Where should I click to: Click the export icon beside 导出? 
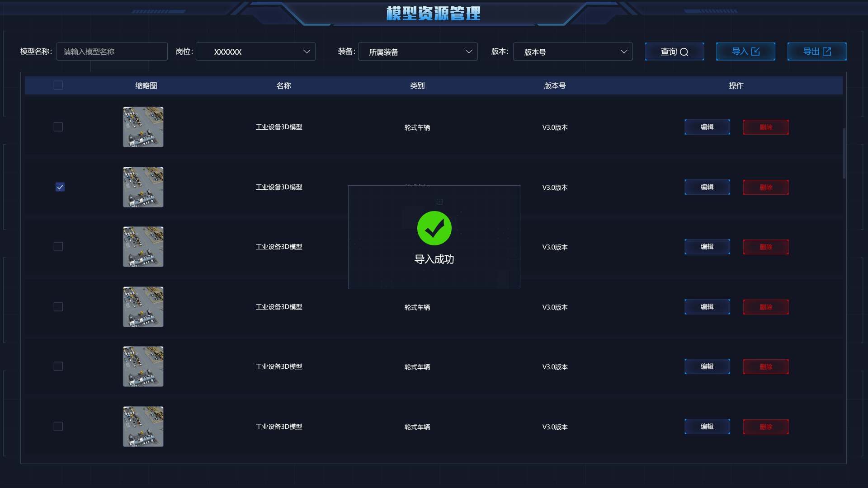827,52
